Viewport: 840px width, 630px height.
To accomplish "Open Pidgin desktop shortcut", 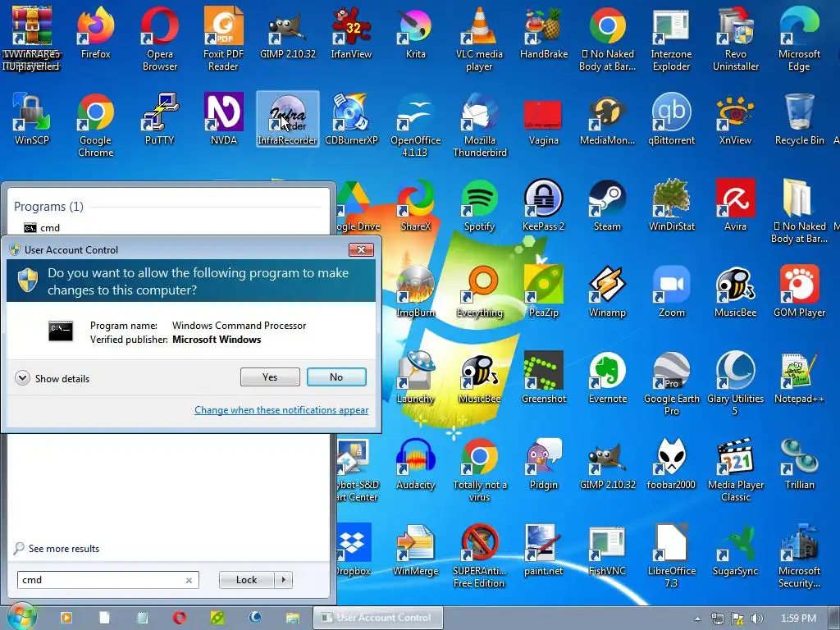I will (543, 464).
